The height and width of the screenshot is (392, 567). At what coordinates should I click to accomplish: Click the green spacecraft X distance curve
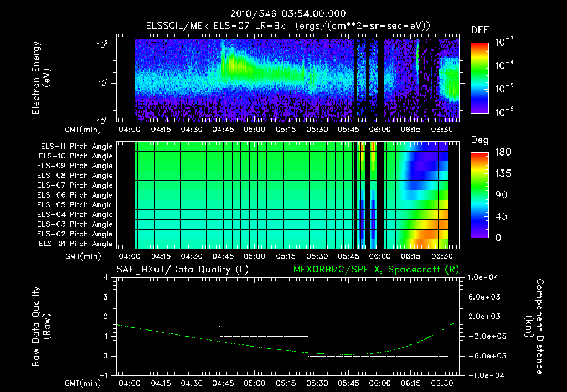pyautogui.click(x=288, y=350)
